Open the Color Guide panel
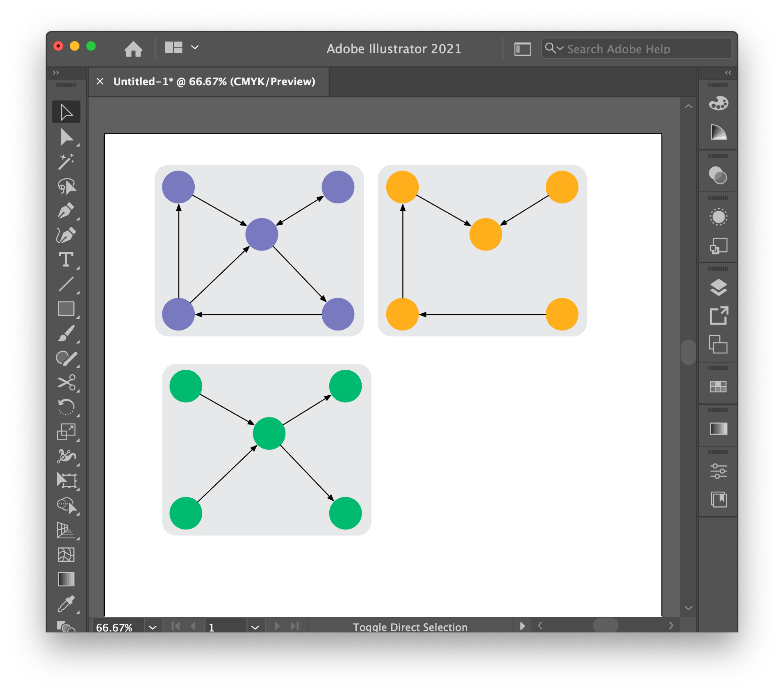Image resolution: width=784 pixels, height=693 pixels. [718, 132]
